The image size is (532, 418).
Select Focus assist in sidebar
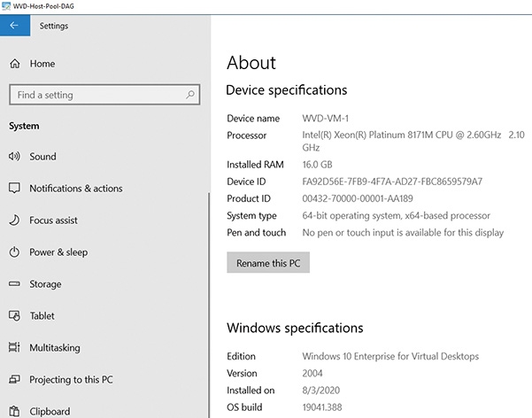53,220
